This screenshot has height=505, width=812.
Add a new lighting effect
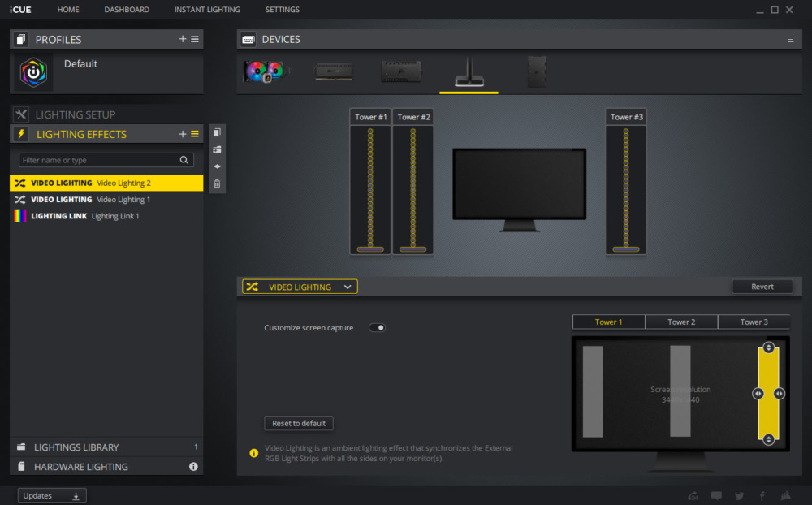coord(182,134)
